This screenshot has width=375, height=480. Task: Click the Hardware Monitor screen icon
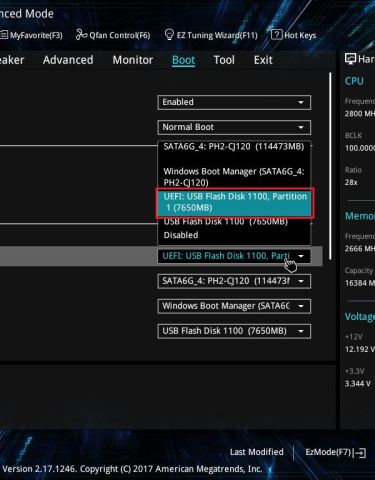(x=350, y=59)
